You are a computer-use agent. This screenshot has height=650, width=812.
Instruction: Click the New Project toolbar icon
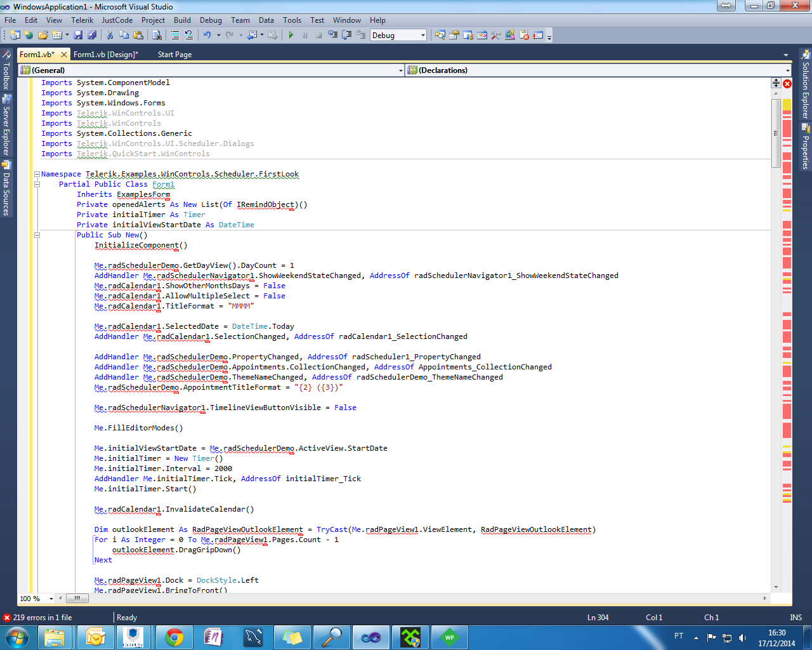15,36
